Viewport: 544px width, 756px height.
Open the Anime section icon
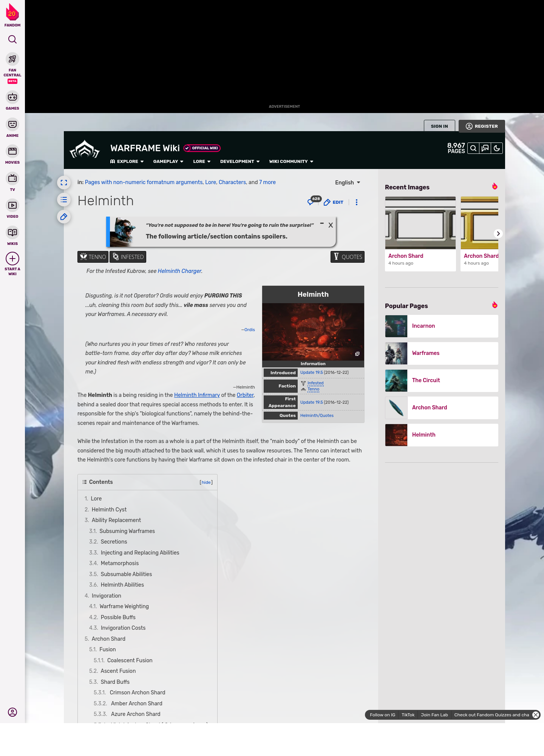coord(12,124)
